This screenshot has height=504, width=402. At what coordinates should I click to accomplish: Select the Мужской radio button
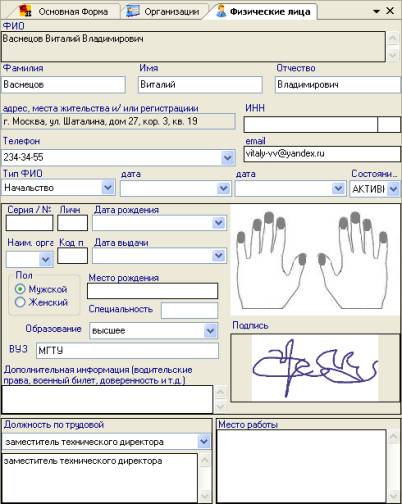[20, 289]
